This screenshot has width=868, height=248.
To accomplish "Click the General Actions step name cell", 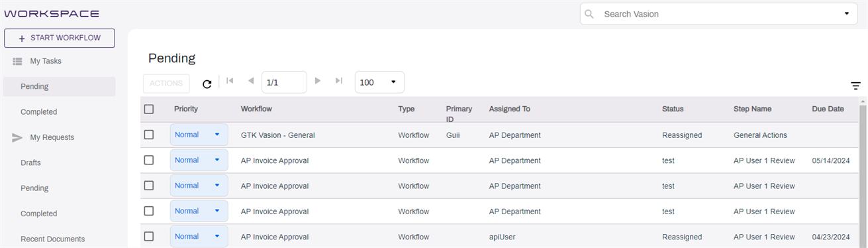I will coord(760,135).
